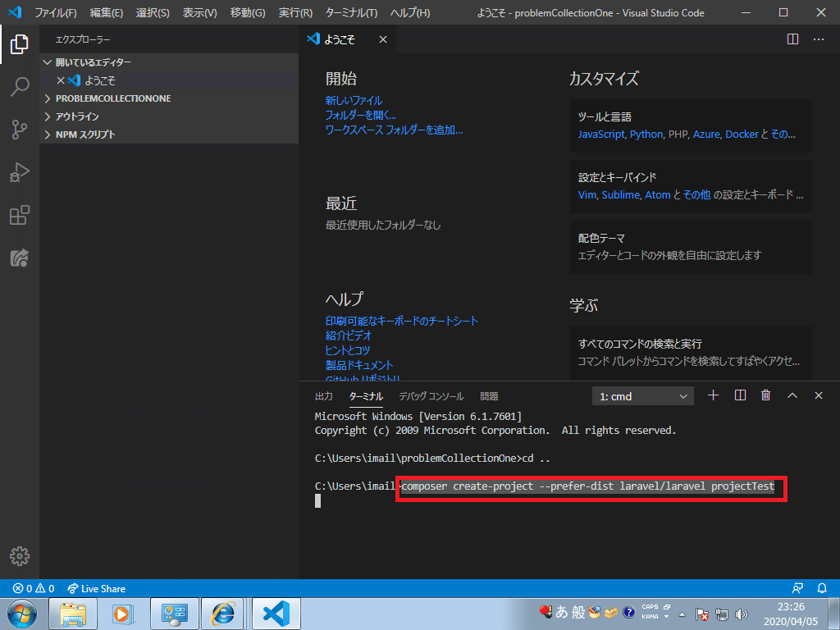Click the 新しいファイル link
Viewport: 840px width, 630px height.
(x=354, y=100)
